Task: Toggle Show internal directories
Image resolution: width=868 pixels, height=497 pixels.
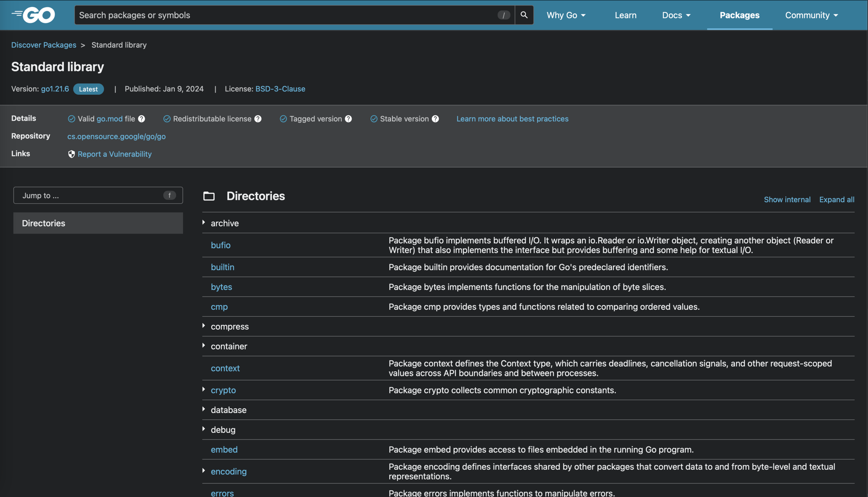Action: click(x=787, y=199)
